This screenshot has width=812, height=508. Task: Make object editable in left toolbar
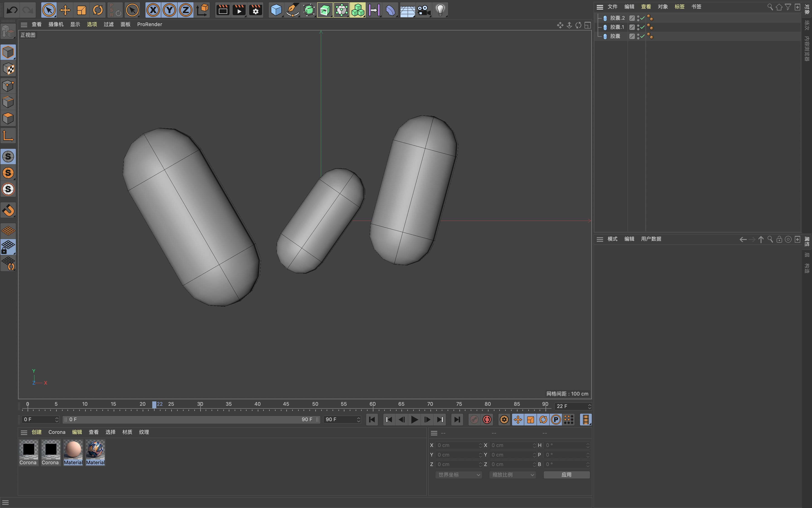tap(8, 32)
